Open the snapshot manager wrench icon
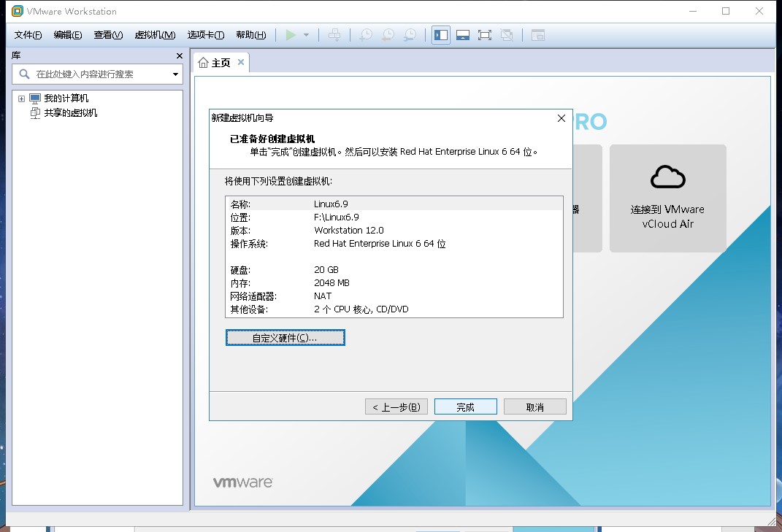Image resolution: width=782 pixels, height=532 pixels. [x=410, y=35]
